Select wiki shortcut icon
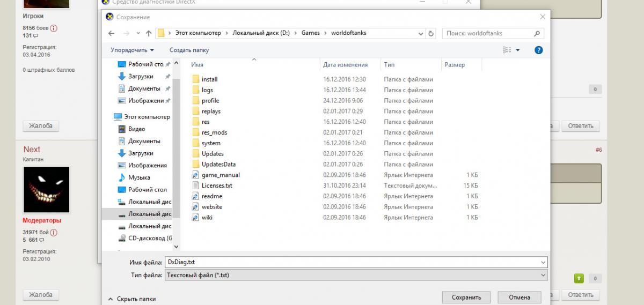The image size is (644, 305). [x=195, y=217]
